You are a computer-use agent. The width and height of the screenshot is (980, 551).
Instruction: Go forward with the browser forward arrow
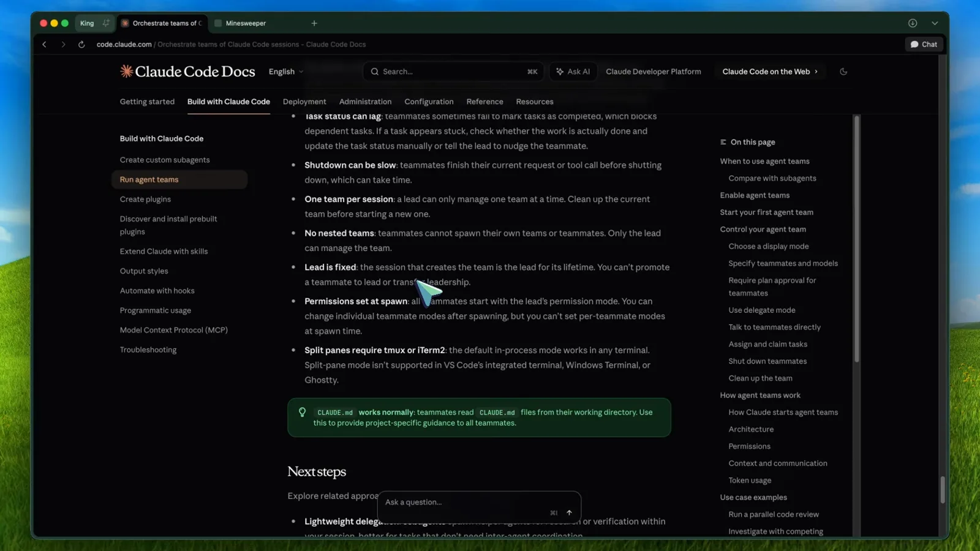click(x=63, y=44)
